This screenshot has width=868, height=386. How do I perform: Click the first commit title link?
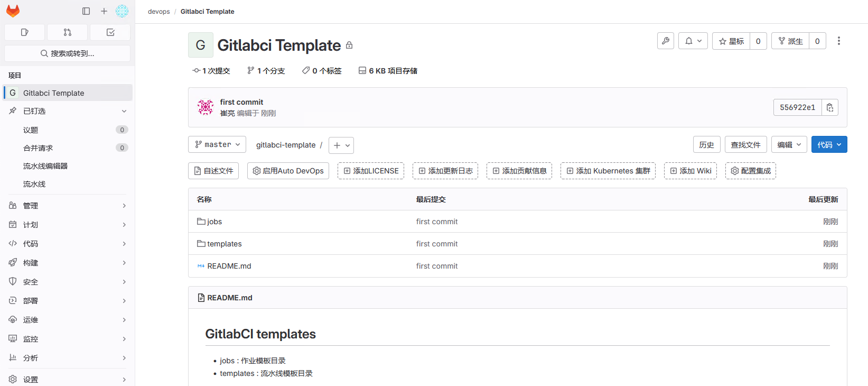tap(241, 102)
